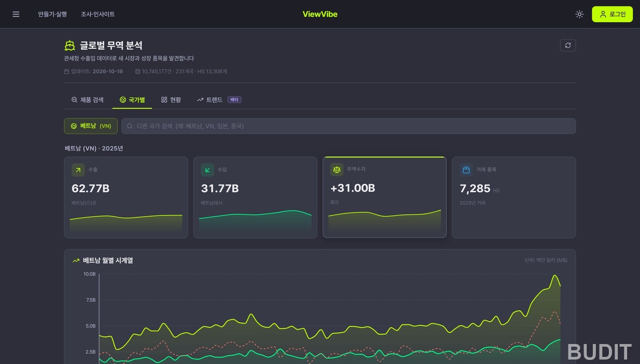Click the 다른 국가 검색 input field
The height and width of the screenshot is (364, 640).
pyautogui.click(x=348, y=126)
